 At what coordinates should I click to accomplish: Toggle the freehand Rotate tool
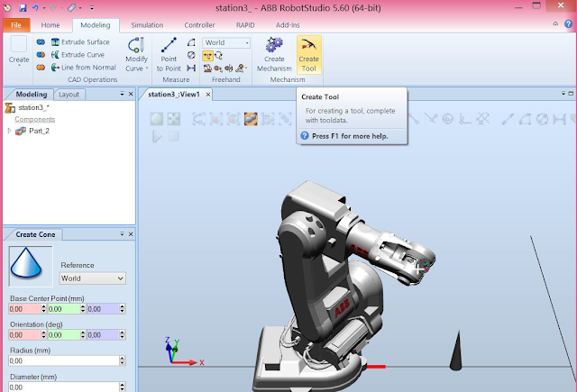click(218, 56)
